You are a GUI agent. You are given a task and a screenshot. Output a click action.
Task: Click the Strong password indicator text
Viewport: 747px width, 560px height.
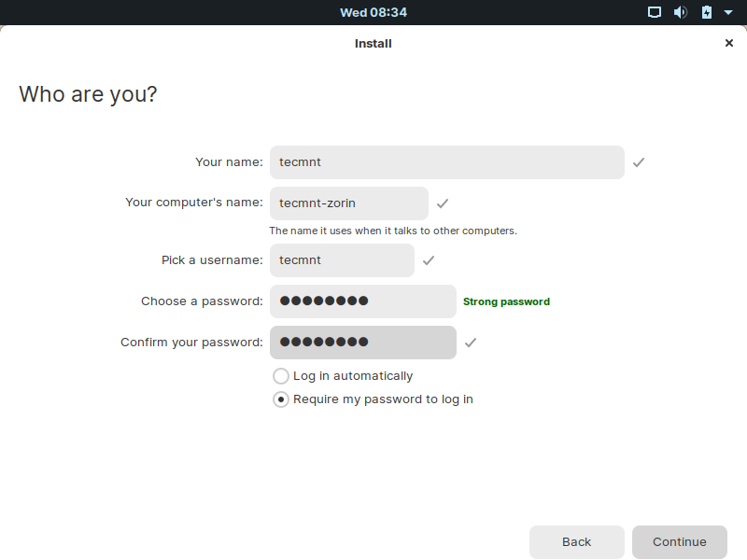pyautogui.click(x=506, y=301)
